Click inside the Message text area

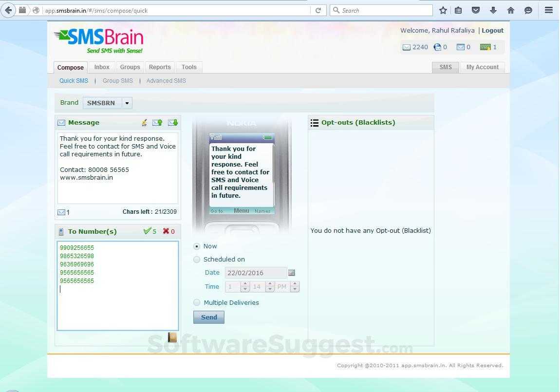pyautogui.click(x=118, y=168)
